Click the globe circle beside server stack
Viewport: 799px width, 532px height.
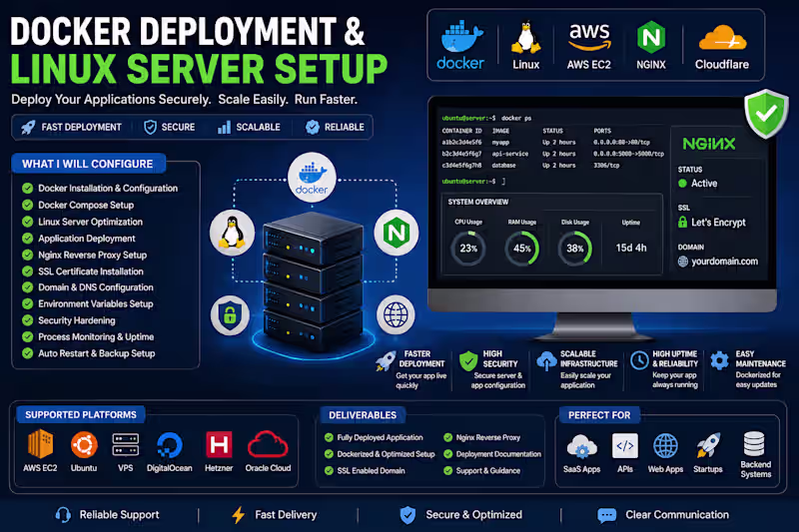[x=396, y=314]
